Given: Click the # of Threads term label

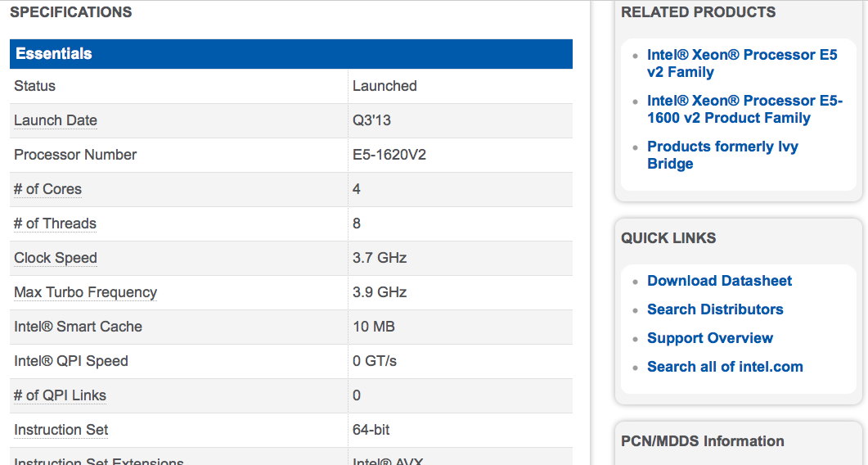Looking at the screenshot, I should (55, 223).
